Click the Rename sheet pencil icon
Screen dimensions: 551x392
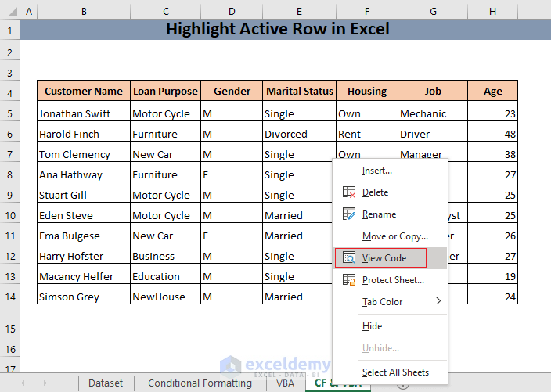[x=349, y=214]
